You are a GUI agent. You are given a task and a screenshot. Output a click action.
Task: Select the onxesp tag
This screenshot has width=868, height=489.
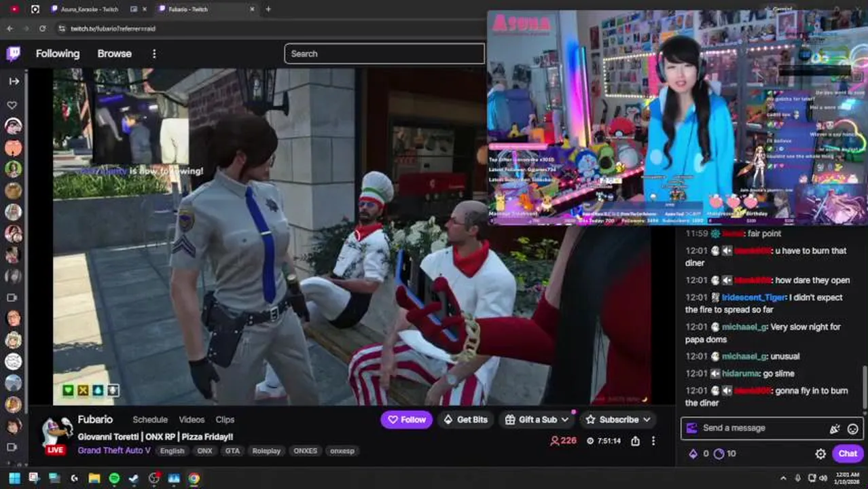pyautogui.click(x=341, y=450)
